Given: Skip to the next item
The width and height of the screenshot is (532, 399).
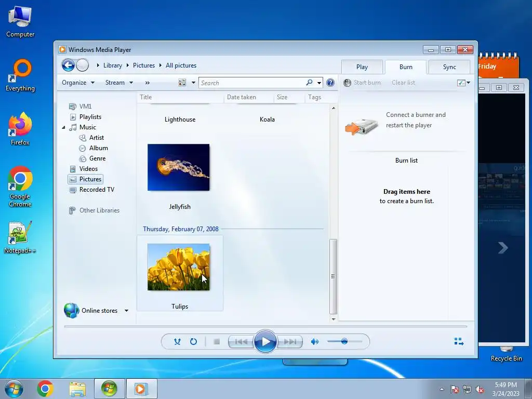Looking at the screenshot, I should click(x=290, y=342).
